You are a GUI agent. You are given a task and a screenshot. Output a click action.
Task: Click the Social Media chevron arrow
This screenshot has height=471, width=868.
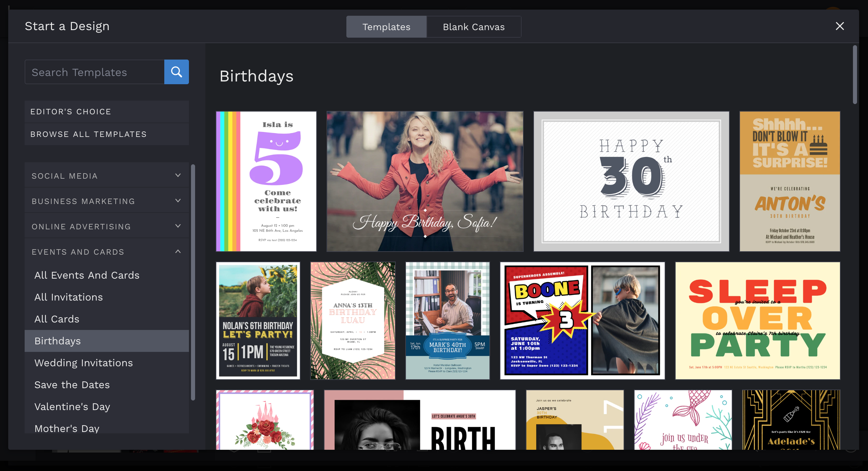pos(178,175)
